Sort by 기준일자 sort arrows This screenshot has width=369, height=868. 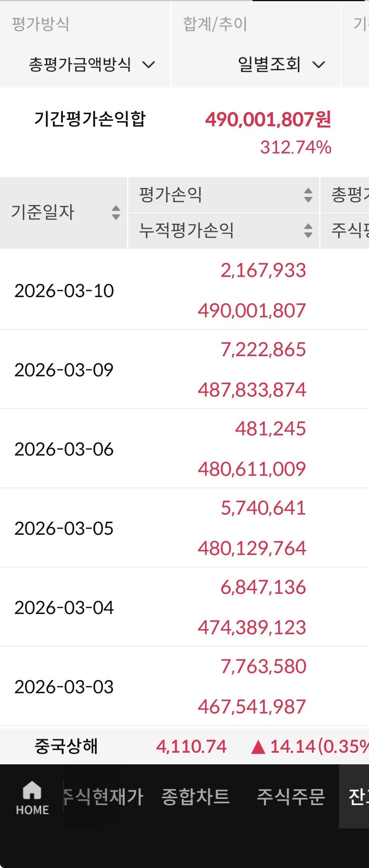[x=116, y=212]
